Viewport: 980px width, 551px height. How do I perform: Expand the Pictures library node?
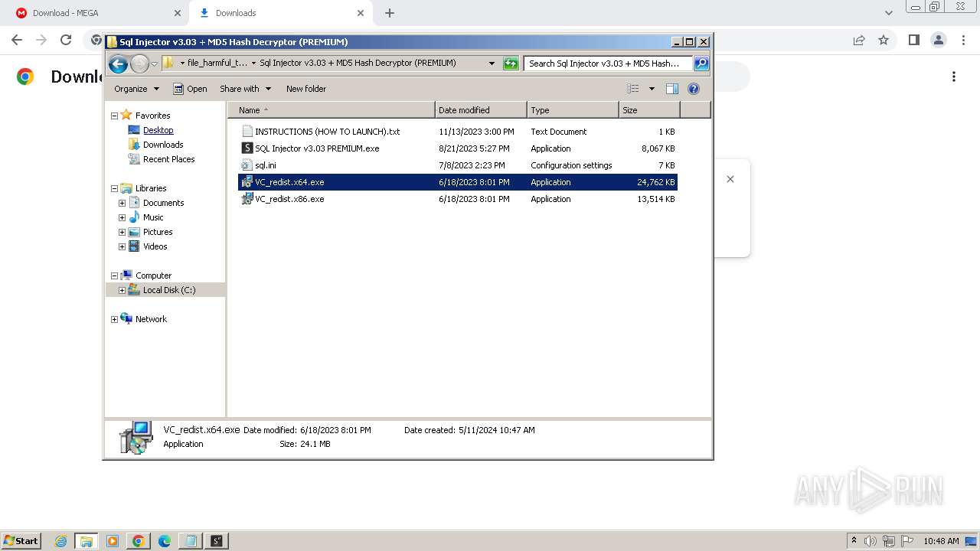coord(122,232)
